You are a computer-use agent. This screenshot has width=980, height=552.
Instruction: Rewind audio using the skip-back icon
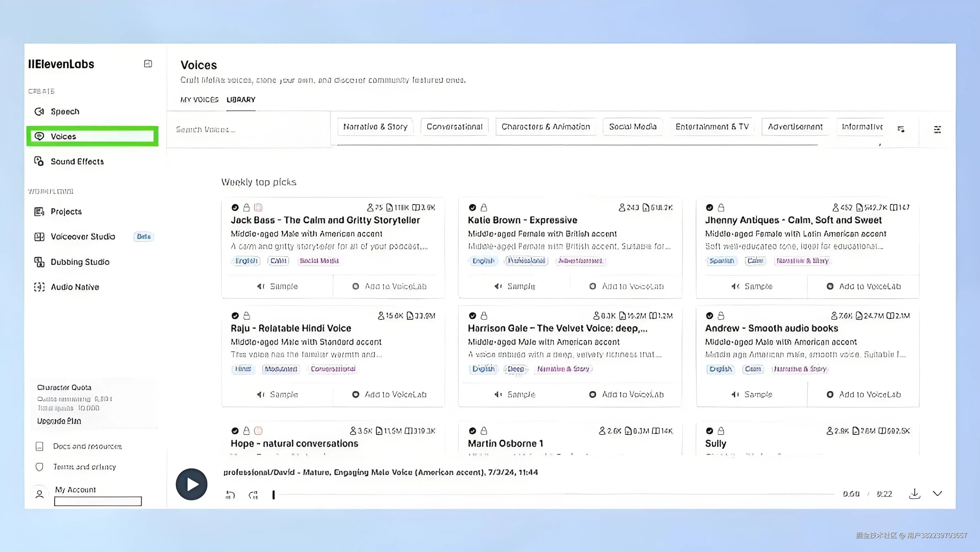[230, 495]
